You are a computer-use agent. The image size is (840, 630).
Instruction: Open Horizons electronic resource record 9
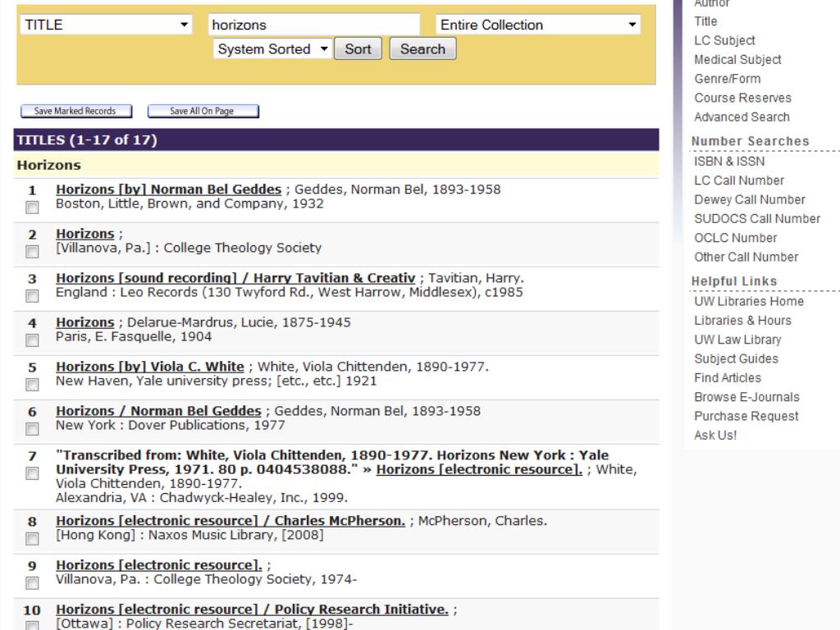(159, 566)
